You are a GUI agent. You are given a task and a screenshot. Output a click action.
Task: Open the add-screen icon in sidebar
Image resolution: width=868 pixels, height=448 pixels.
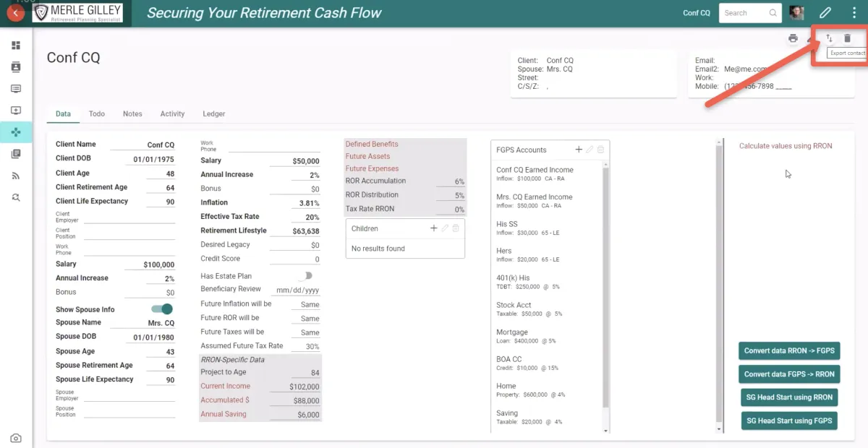tap(16, 111)
